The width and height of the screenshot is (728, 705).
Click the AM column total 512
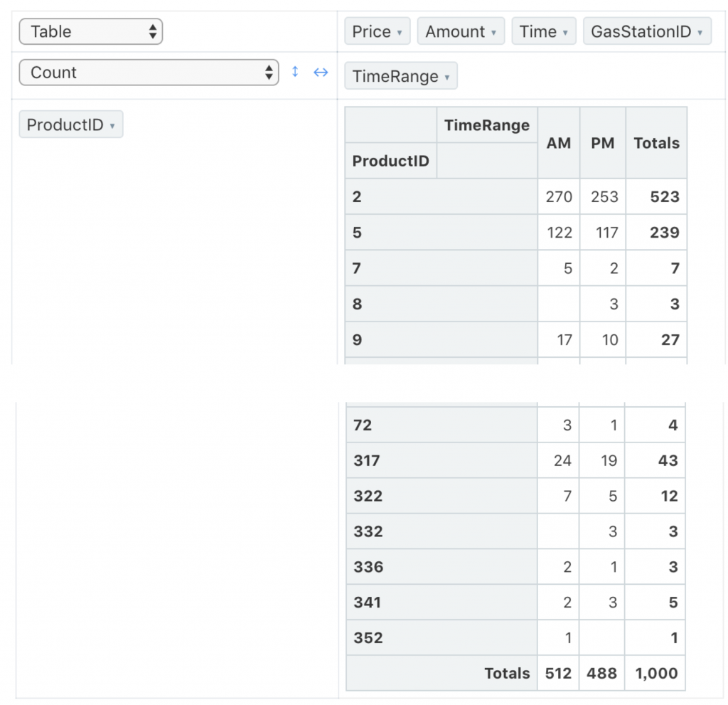click(x=558, y=673)
